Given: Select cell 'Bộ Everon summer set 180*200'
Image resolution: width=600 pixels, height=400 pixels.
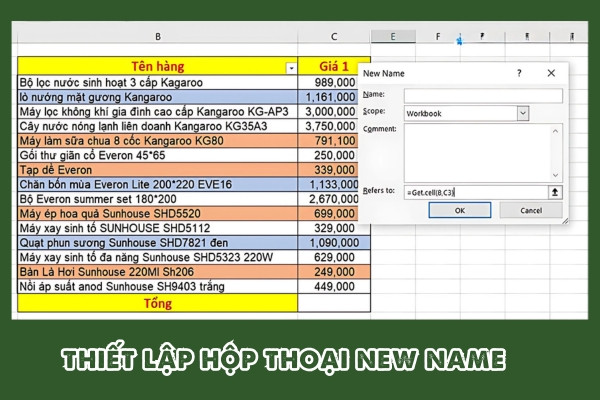Looking at the screenshot, I should pyautogui.click(x=158, y=199).
